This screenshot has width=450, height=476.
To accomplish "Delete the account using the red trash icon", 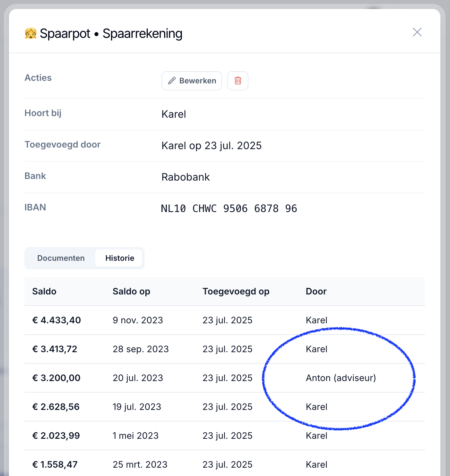I will (x=238, y=81).
